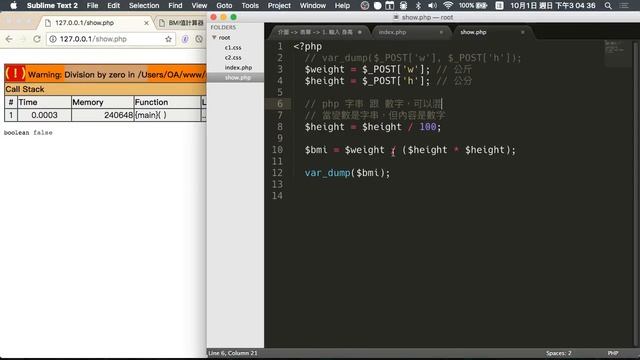The image size is (640, 360).
Task: Close the index.php editor tab
Action: pyautogui.click(x=441, y=32)
